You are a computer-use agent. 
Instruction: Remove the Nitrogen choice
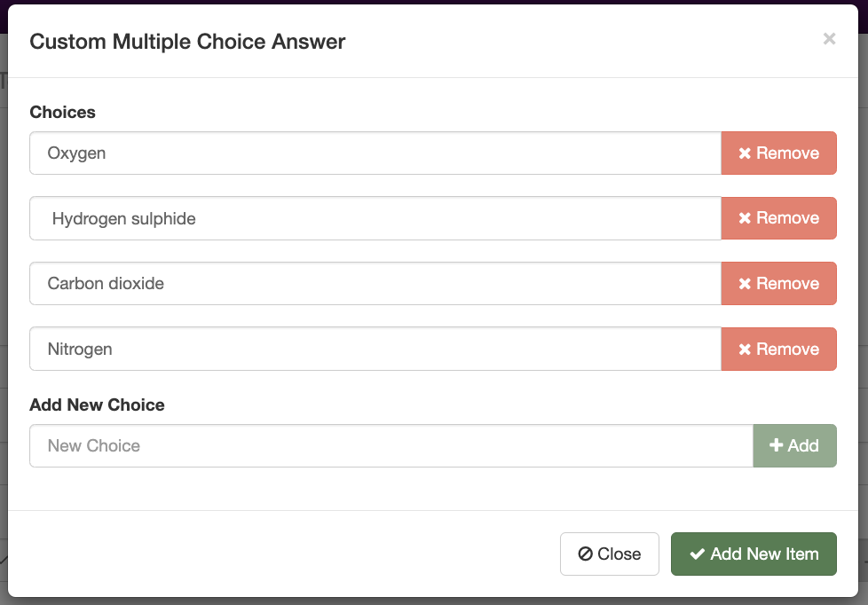coord(778,349)
